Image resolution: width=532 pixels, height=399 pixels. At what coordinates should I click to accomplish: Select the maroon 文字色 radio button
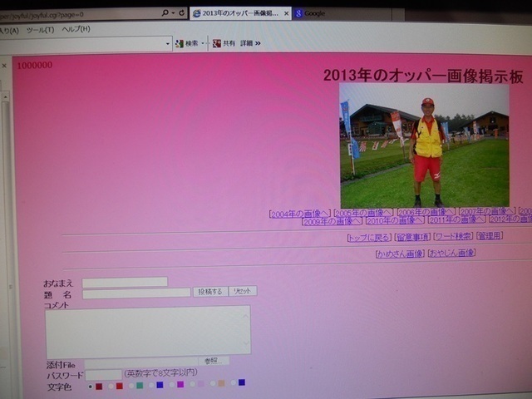pyautogui.click(x=90, y=387)
